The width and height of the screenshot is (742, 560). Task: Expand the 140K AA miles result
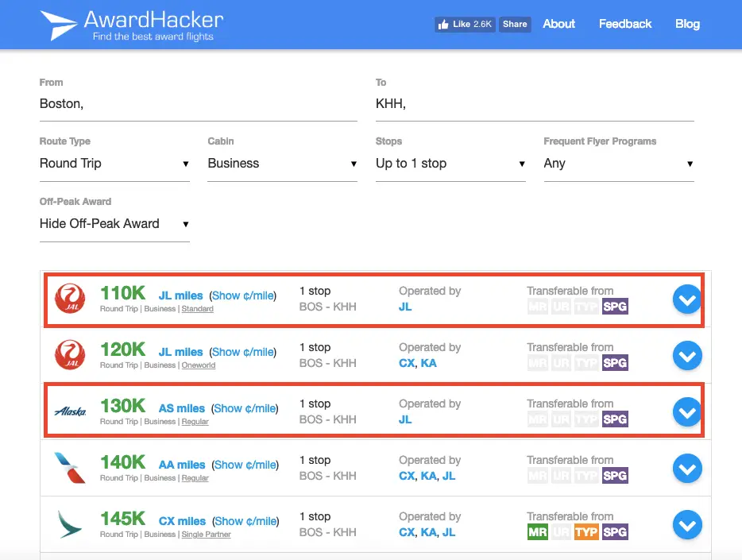click(687, 468)
